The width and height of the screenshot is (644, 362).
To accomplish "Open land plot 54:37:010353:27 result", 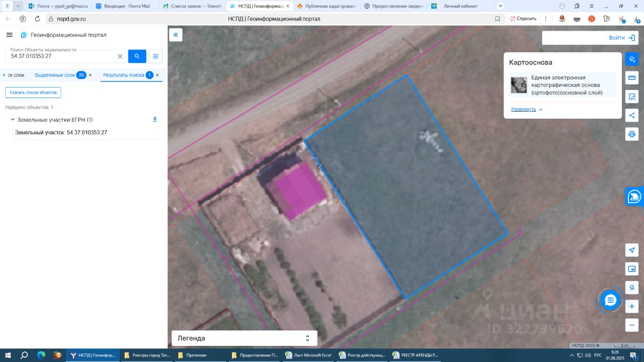I will tap(61, 133).
